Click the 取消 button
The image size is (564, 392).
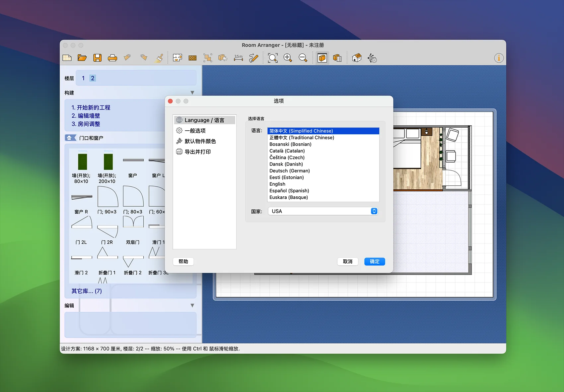click(x=348, y=261)
